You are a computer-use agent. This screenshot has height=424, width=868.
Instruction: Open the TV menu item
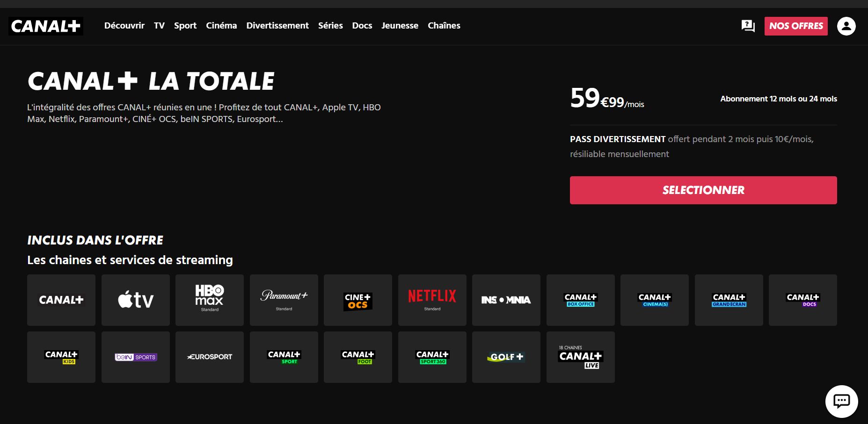(x=159, y=26)
